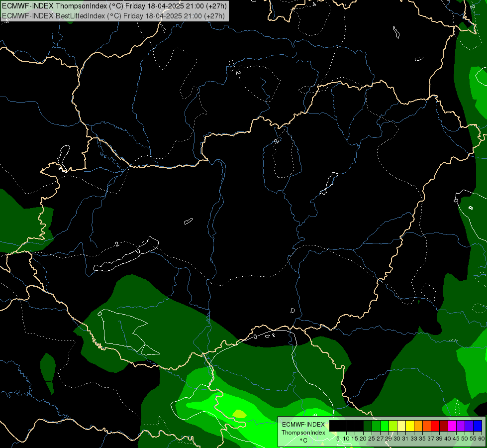Click legend scale value 29

coord(389,439)
